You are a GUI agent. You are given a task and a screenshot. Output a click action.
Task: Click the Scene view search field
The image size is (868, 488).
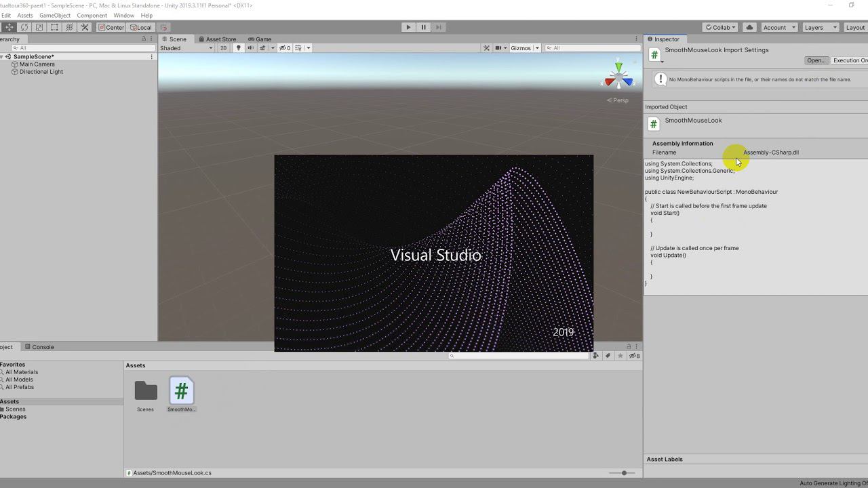[x=591, y=48]
